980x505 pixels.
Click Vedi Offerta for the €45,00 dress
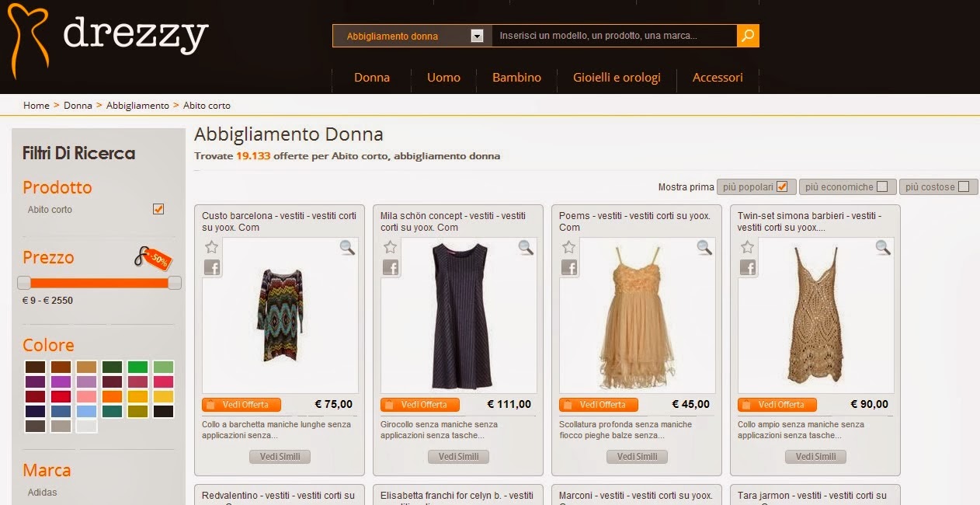[599, 405]
